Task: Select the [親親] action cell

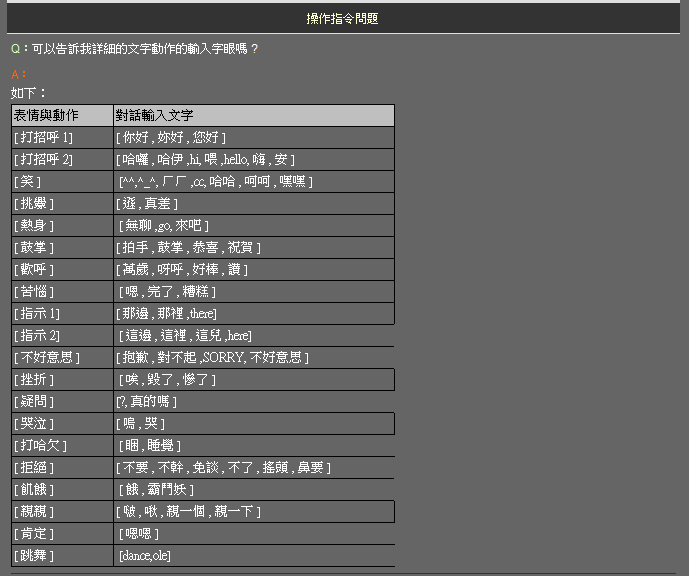Action: (62, 512)
